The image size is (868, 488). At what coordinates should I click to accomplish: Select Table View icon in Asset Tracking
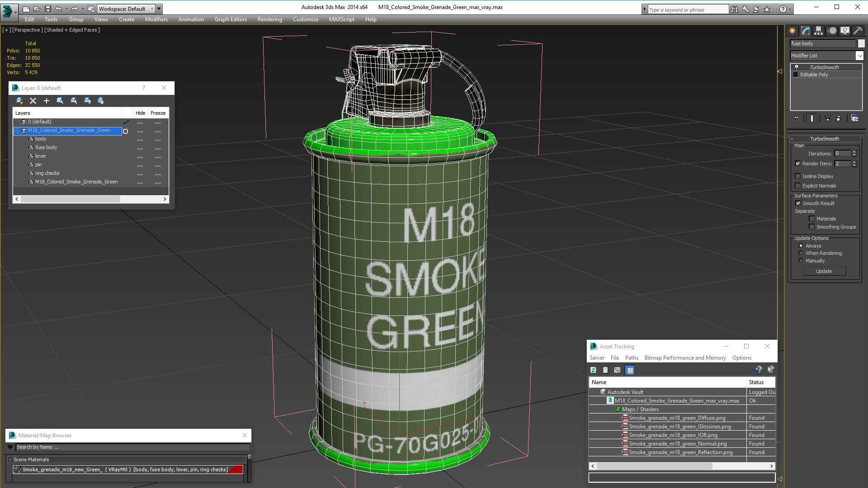[x=630, y=370]
